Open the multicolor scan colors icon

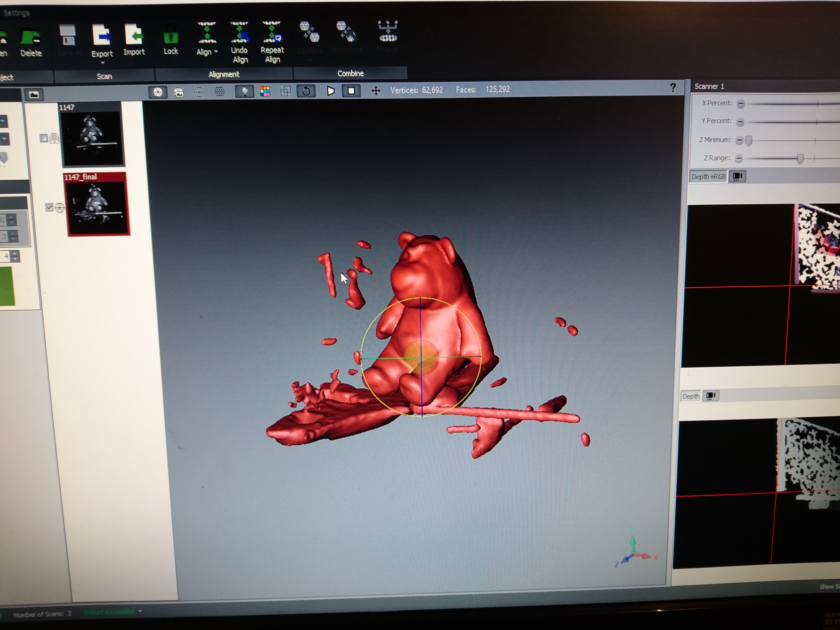point(265,91)
